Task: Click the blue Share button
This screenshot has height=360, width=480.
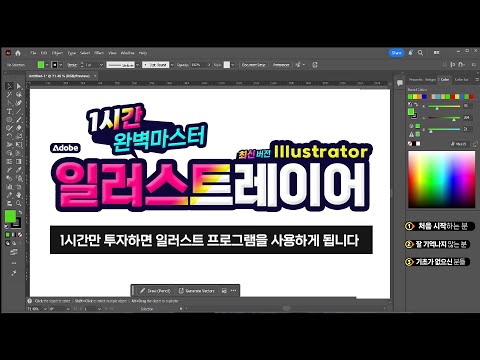Action: [x=396, y=53]
